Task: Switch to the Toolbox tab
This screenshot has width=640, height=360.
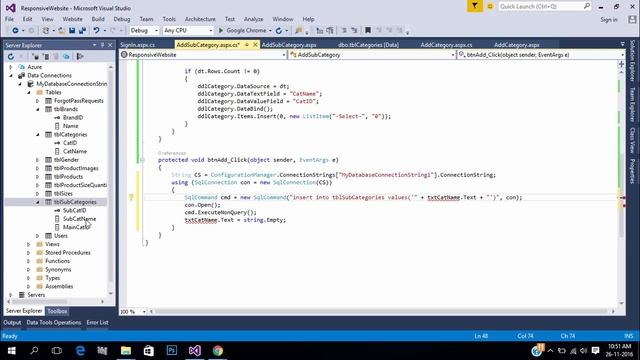Action: (x=57, y=311)
